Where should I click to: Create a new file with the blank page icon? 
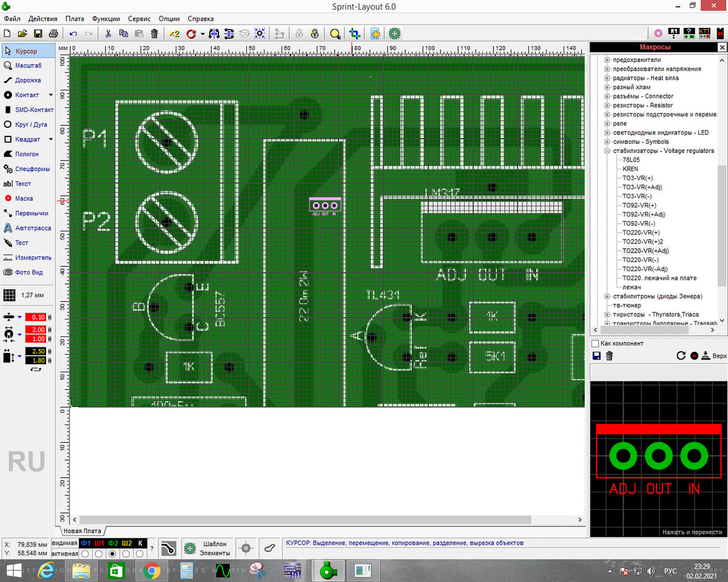tap(8, 33)
